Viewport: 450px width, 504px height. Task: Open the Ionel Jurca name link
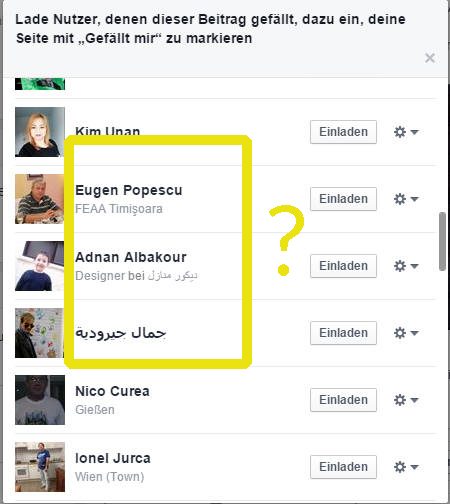[113, 458]
